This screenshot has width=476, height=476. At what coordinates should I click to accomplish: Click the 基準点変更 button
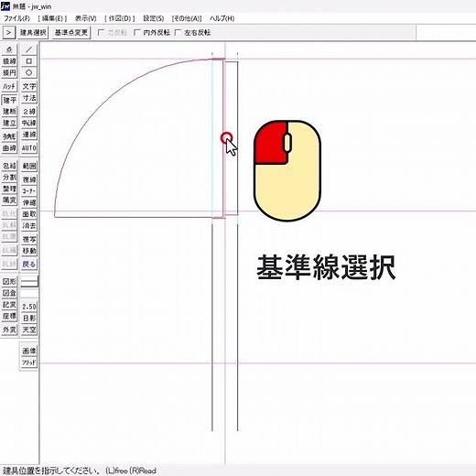coord(71,32)
